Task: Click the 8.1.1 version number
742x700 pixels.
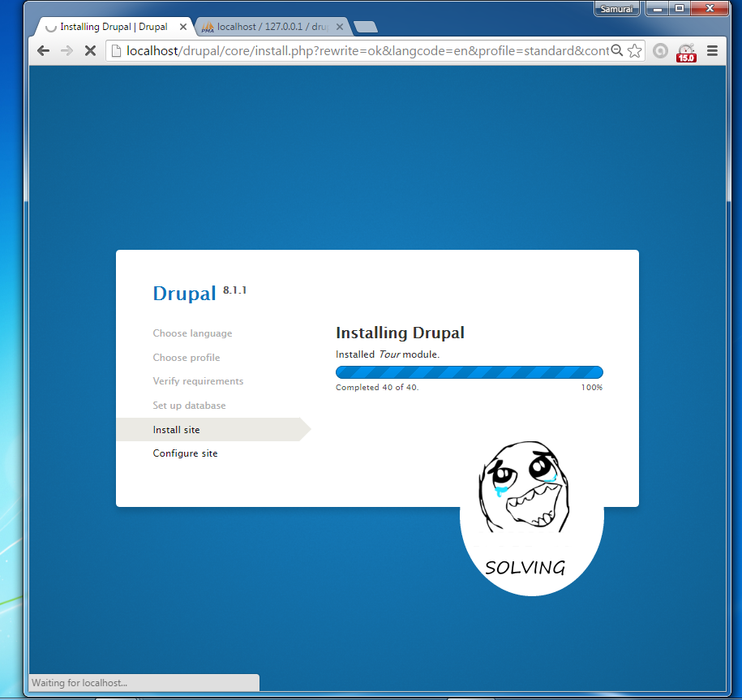Action: tap(234, 290)
